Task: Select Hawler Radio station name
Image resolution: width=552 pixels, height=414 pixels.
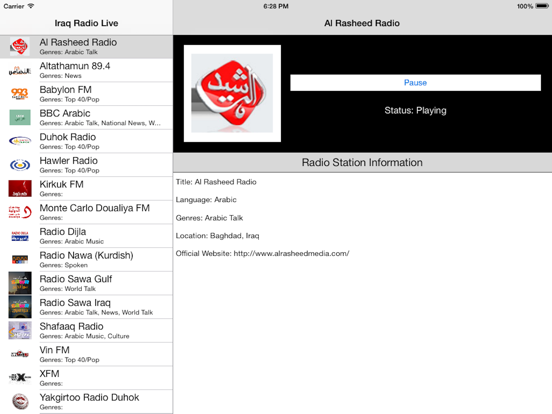Action: 69,161
